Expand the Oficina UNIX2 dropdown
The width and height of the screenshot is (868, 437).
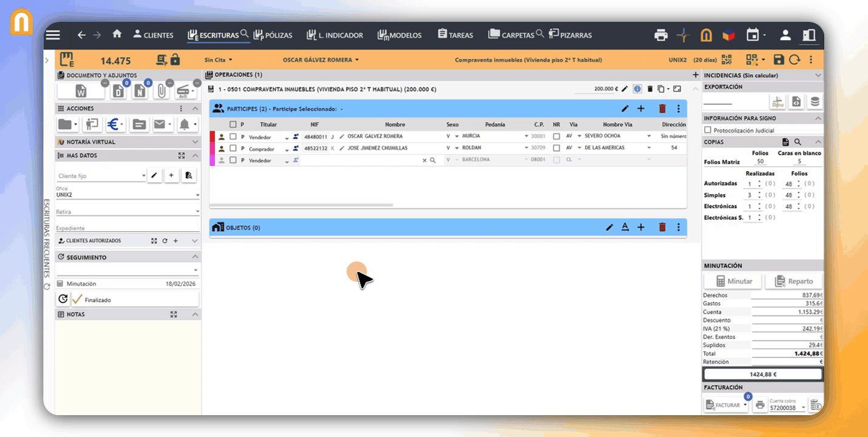tap(197, 195)
